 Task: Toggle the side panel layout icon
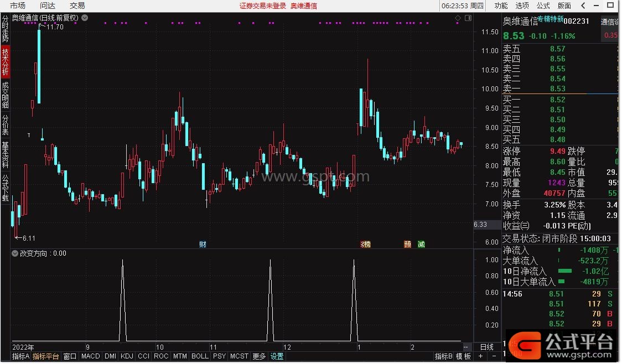coord(468,18)
